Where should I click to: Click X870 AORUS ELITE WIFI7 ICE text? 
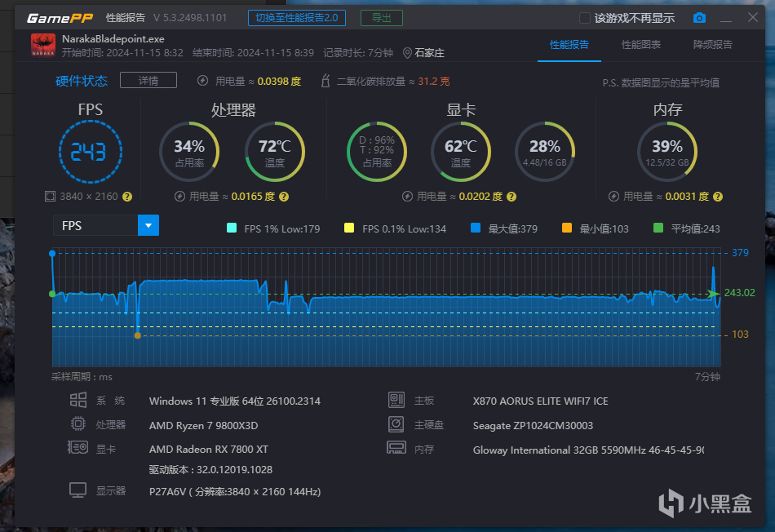click(540, 401)
